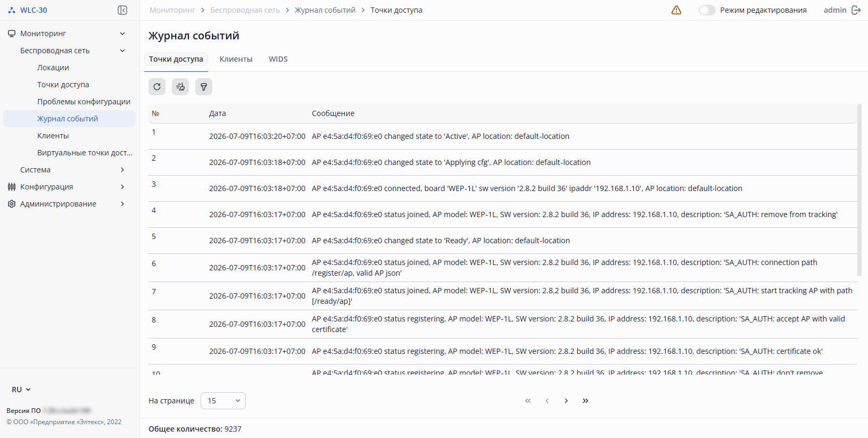Image resolution: width=868 pixels, height=438 pixels.
Task: Go to first page of log
Action: [x=528, y=401]
